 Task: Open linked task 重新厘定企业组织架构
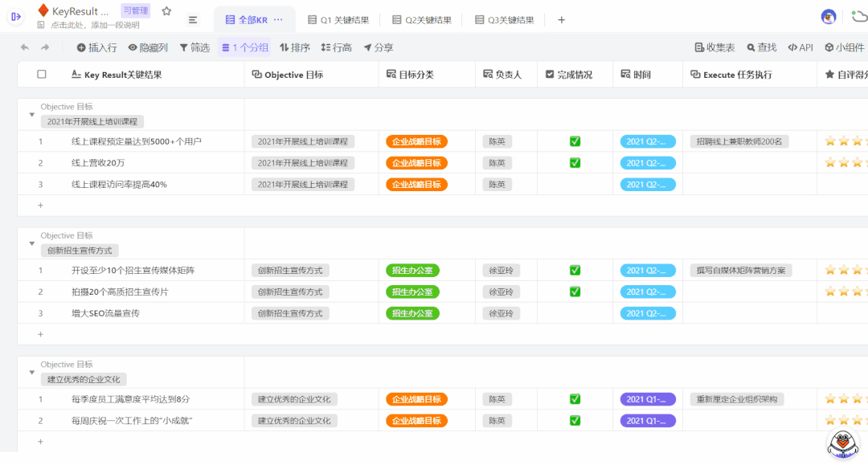tap(737, 399)
